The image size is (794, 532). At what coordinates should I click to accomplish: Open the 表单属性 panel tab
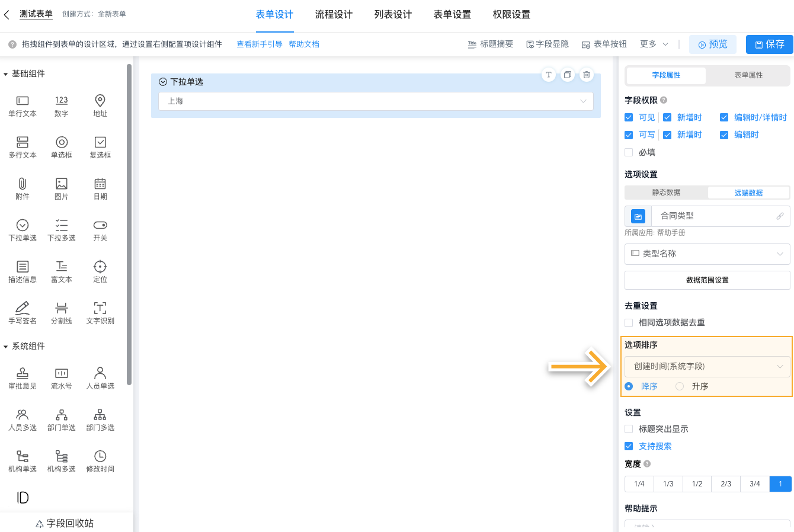coord(747,76)
